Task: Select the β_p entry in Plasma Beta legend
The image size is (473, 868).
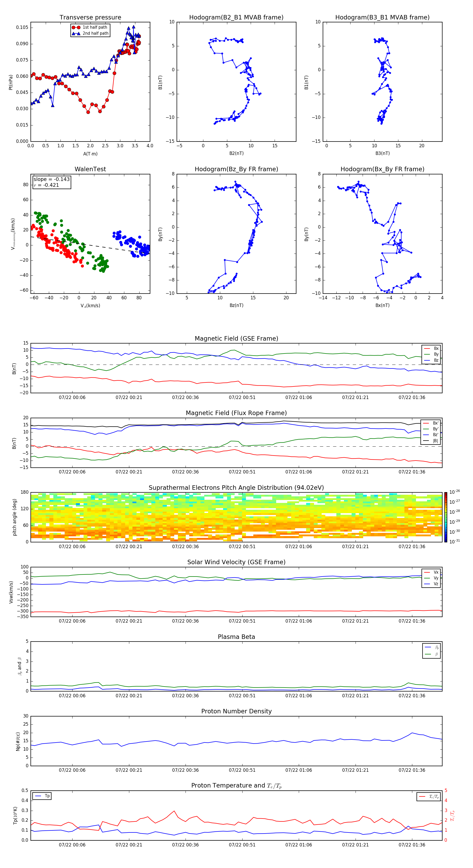Action: (x=431, y=647)
